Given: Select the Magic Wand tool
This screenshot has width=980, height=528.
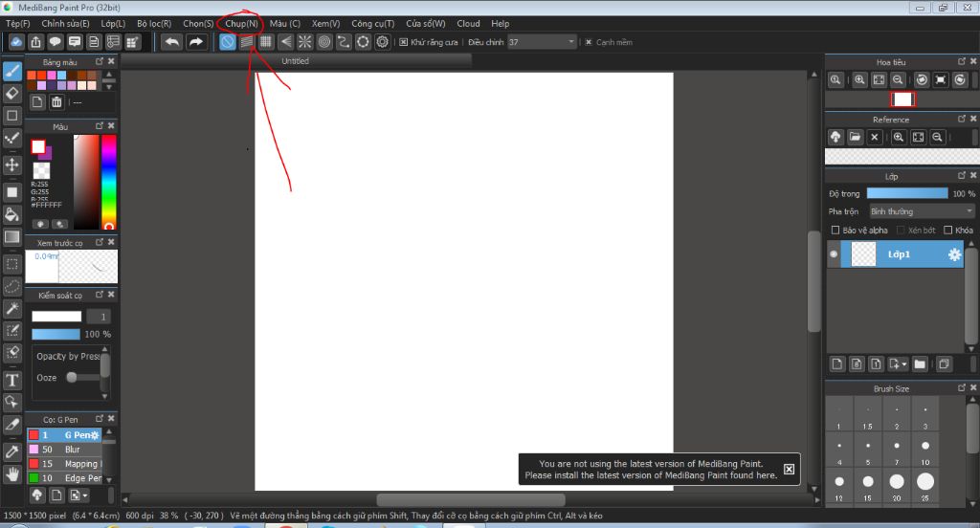Looking at the screenshot, I should 12,309.
